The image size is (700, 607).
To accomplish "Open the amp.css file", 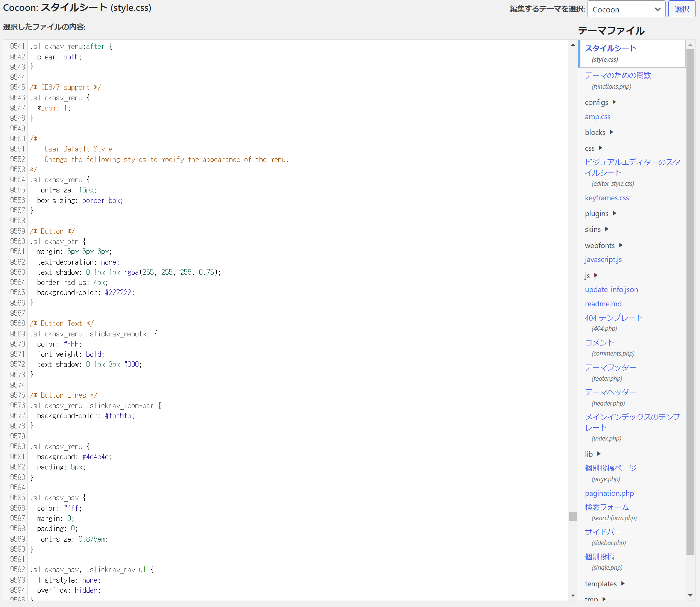I will [597, 117].
